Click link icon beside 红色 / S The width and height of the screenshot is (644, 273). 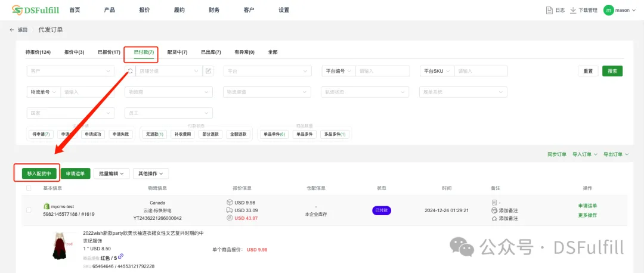121,257
